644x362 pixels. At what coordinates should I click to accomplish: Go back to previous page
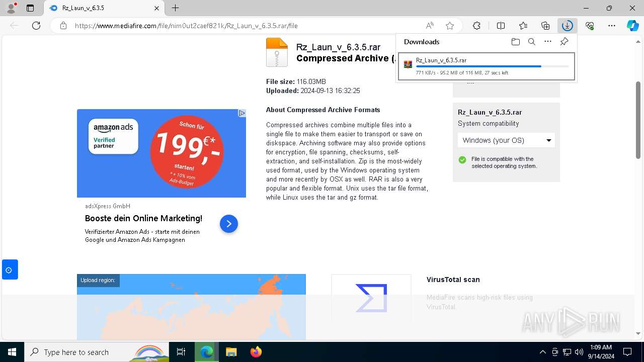pyautogui.click(x=14, y=26)
